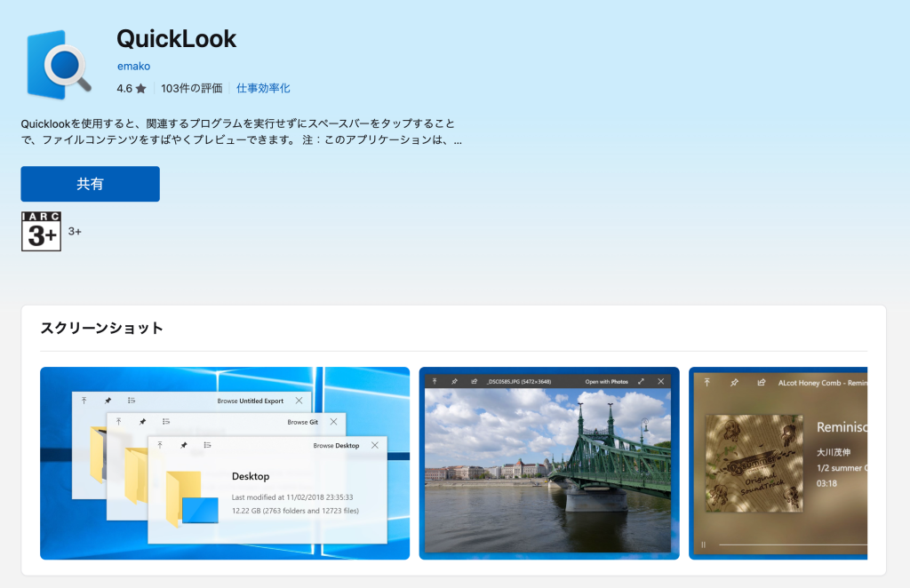Click stay-on-top icon in Browse Git window

pyautogui.click(x=118, y=422)
